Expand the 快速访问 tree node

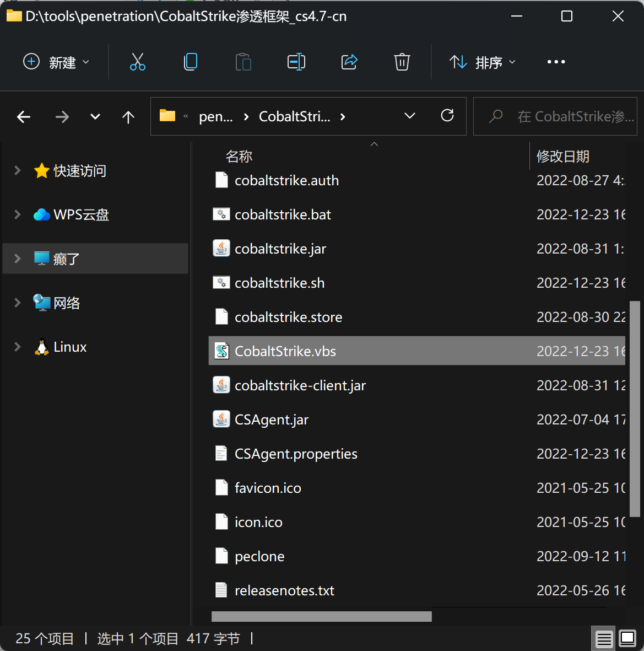[18, 170]
